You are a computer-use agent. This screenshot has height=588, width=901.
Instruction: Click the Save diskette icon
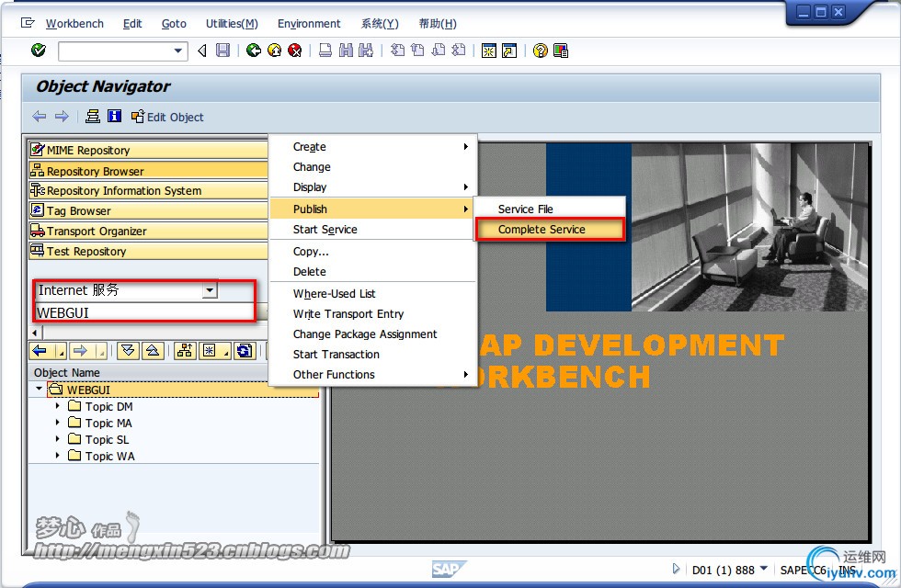[222, 51]
